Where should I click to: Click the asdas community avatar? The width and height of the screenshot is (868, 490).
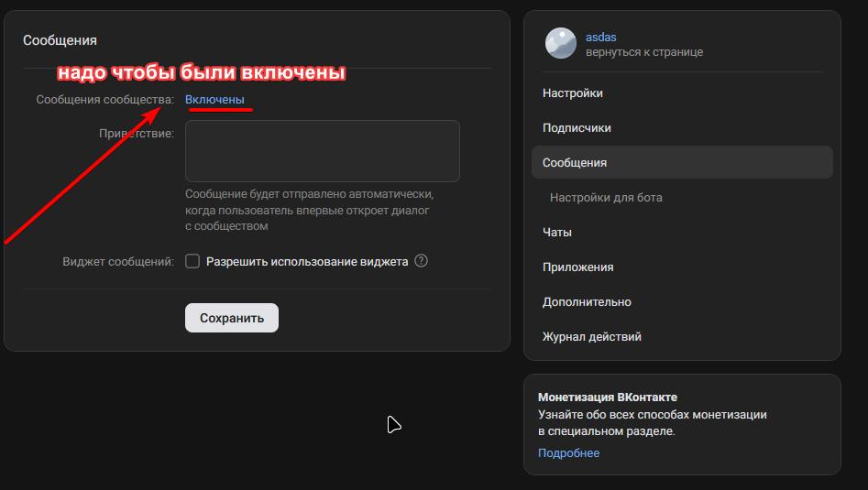[561, 44]
